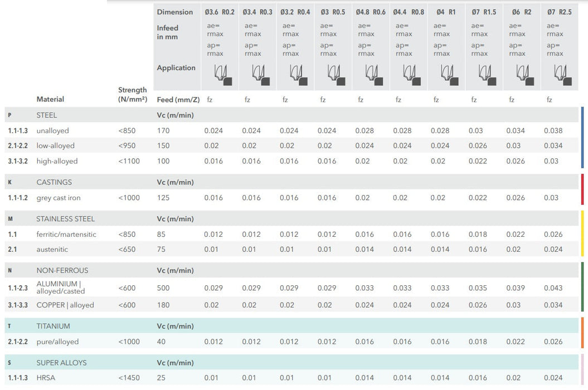Click the "grey cast iron" material name
This screenshot has width=588, height=390.
tap(59, 198)
